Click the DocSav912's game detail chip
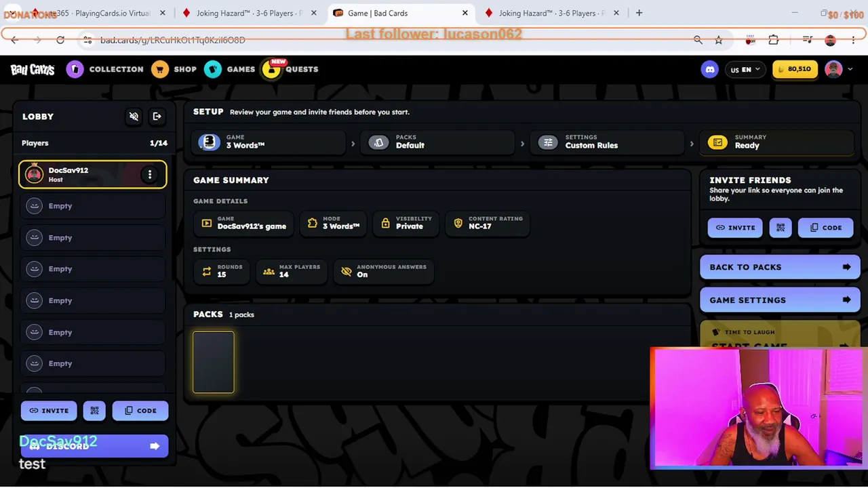Screen dimensions: 868x488 tap(243, 223)
